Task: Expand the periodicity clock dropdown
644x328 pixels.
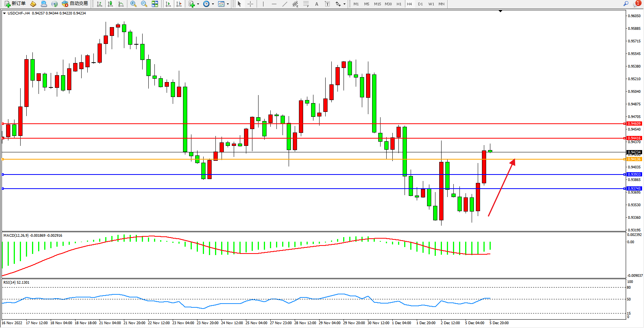Action: point(208,4)
